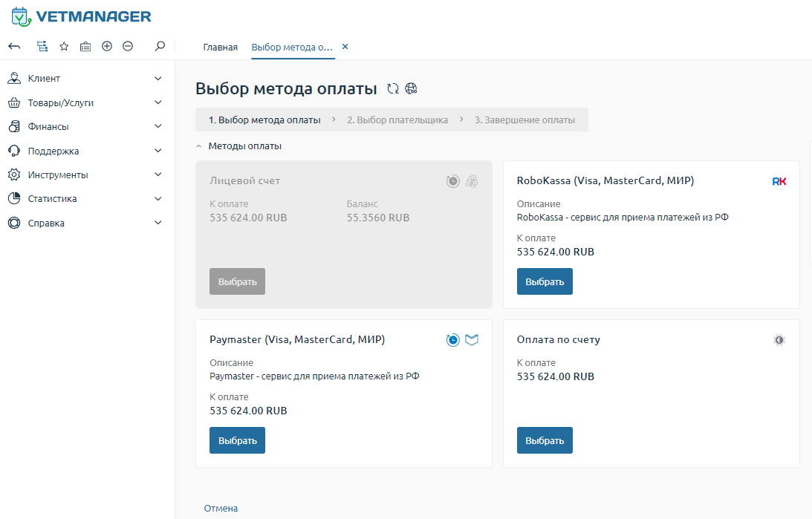The width and height of the screenshot is (812, 519).
Task: Close the Выбор метода оплаты tab
Action: click(x=345, y=47)
